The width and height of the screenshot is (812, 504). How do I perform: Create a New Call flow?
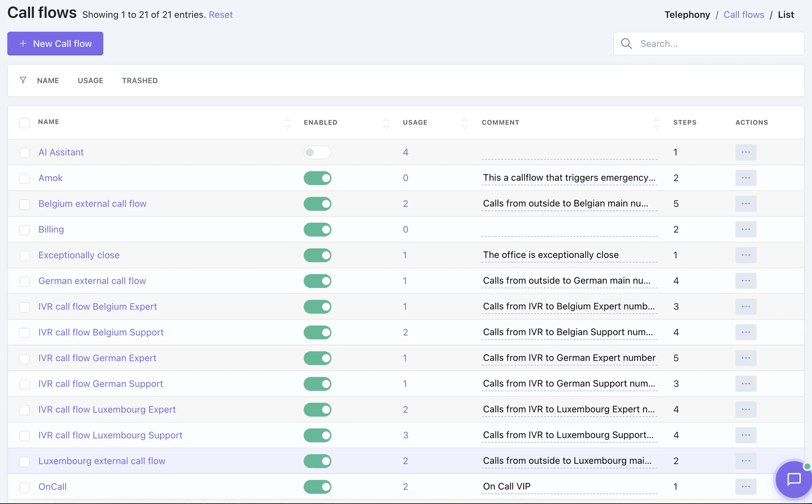coord(55,44)
